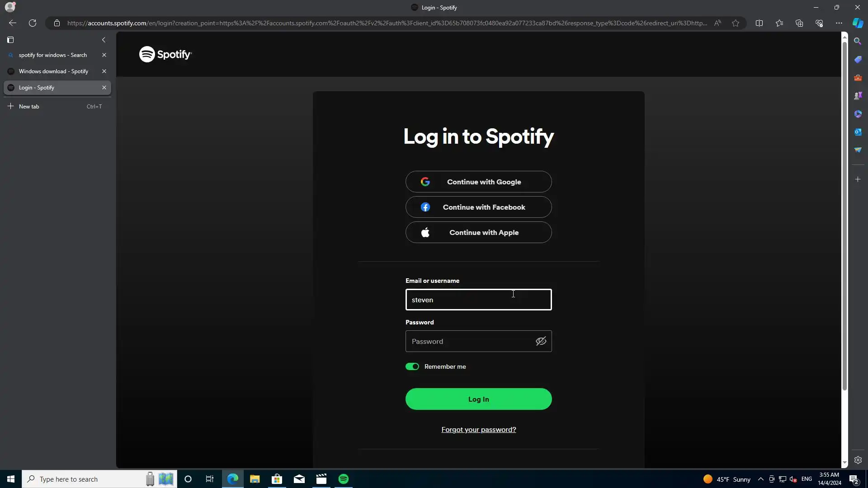Launch Spotify from the Windows taskbar
Viewport: 868px width, 488px height.
pos(344,479)
